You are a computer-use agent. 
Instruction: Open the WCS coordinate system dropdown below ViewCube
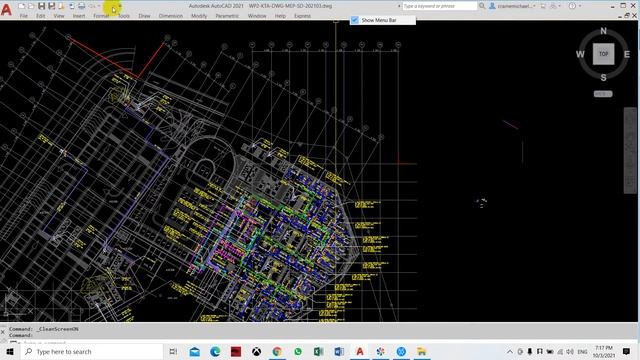(603, 94)
